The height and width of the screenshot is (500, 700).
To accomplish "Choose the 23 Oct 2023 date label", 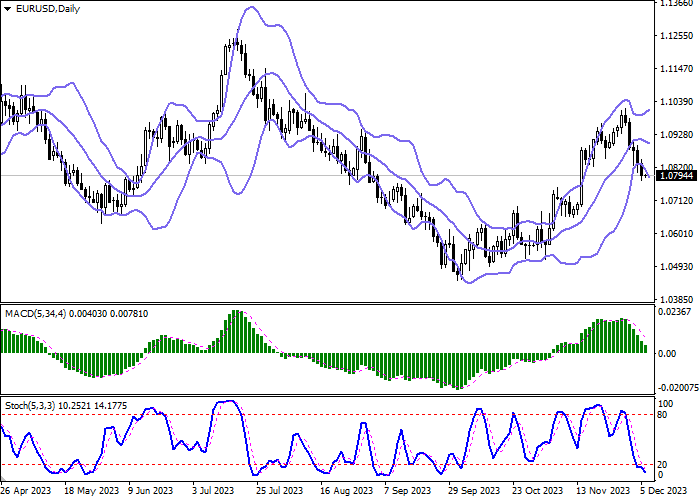I will point(538,491).
